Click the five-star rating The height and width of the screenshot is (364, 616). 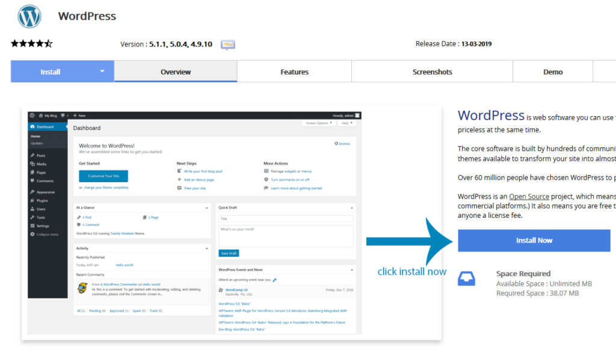[31, 44]
